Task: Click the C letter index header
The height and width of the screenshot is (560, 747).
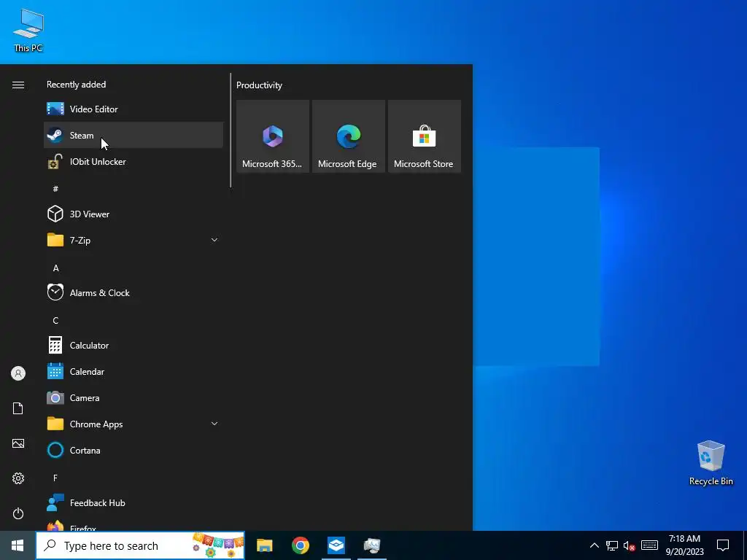Action: pos(55,321)
